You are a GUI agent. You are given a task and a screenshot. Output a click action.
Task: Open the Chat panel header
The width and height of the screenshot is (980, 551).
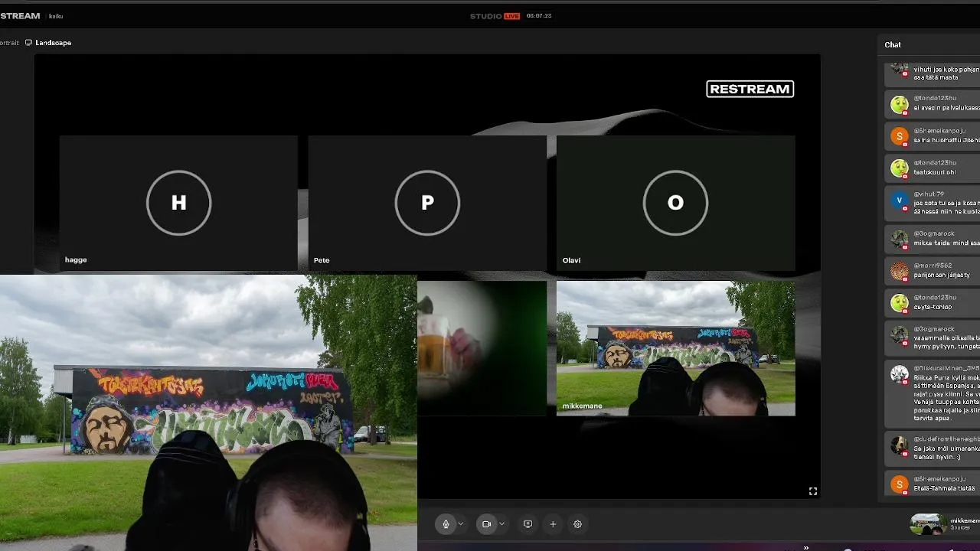point(893,44)
